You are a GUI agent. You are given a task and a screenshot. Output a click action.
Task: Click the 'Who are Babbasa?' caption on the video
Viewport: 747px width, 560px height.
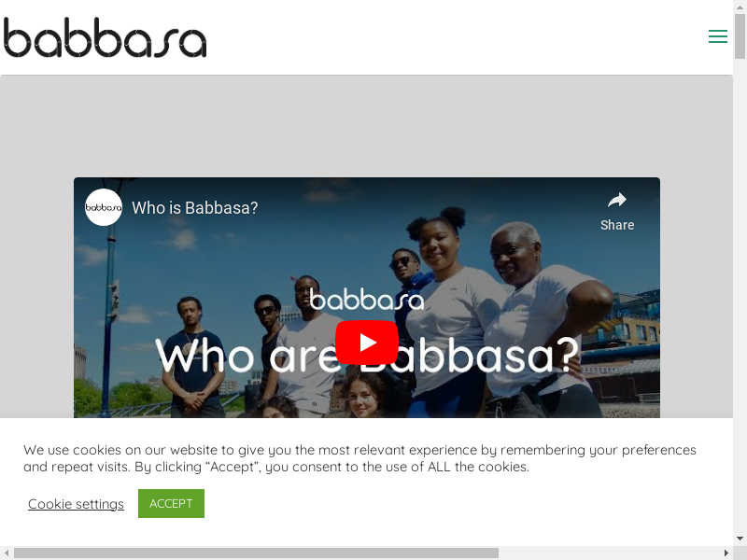point(367,357)
